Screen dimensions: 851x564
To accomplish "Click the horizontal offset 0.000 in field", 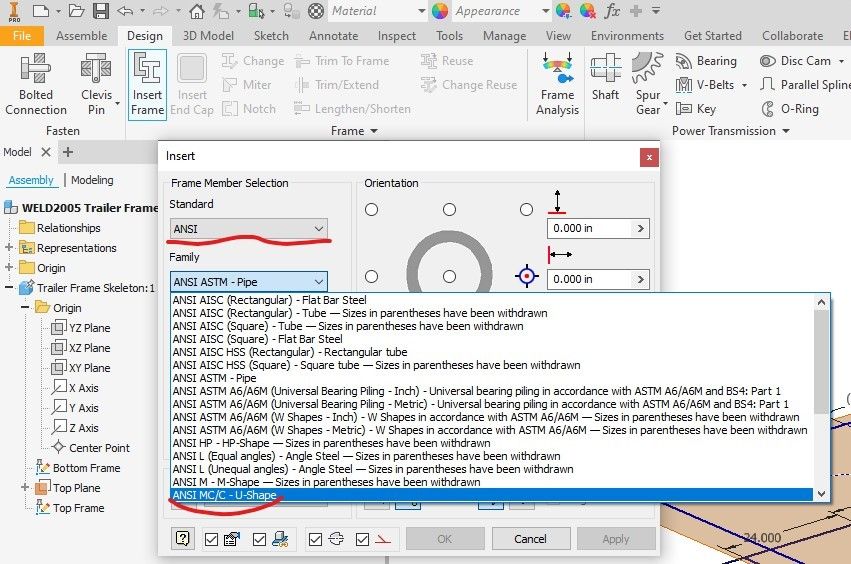I will pyautogui.click(x=590, y=279).
